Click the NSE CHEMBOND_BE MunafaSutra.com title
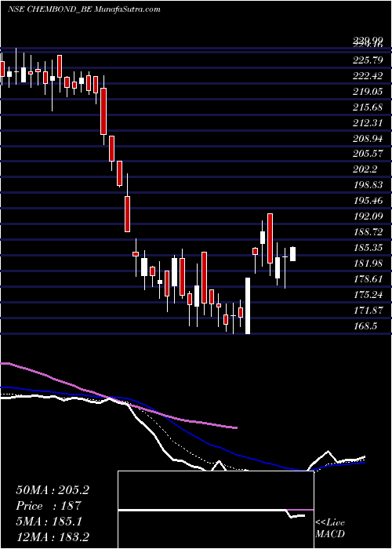Viewport: 392px width, 549px height. 84,9
